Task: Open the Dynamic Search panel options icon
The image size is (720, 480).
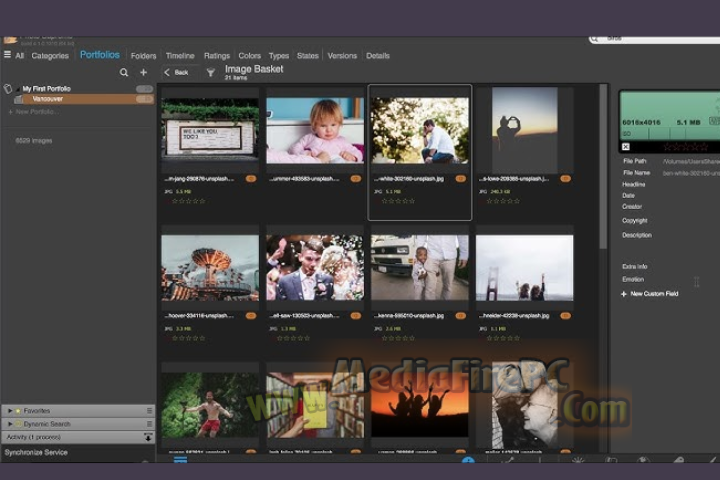Action: (x=149, y=424)
